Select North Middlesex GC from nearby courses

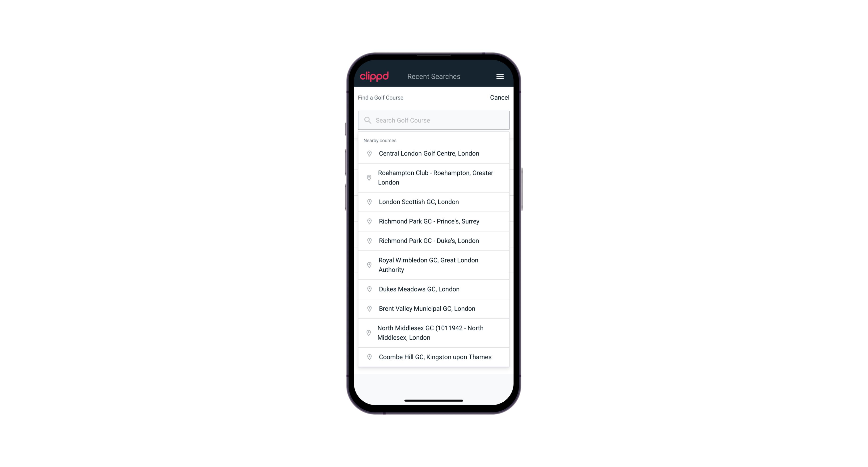point(434,332)
